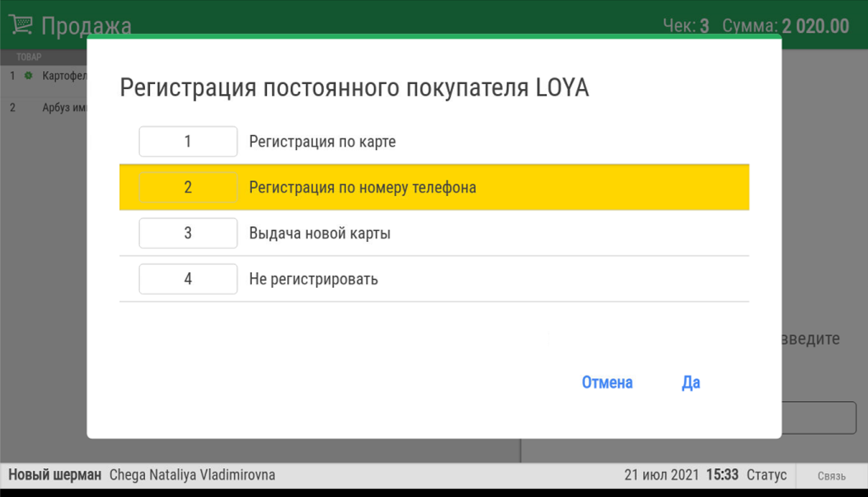This screenshot has width=868, height=497.
Task: Select the 'Картофель' item row in sale list
Action: 44,75
